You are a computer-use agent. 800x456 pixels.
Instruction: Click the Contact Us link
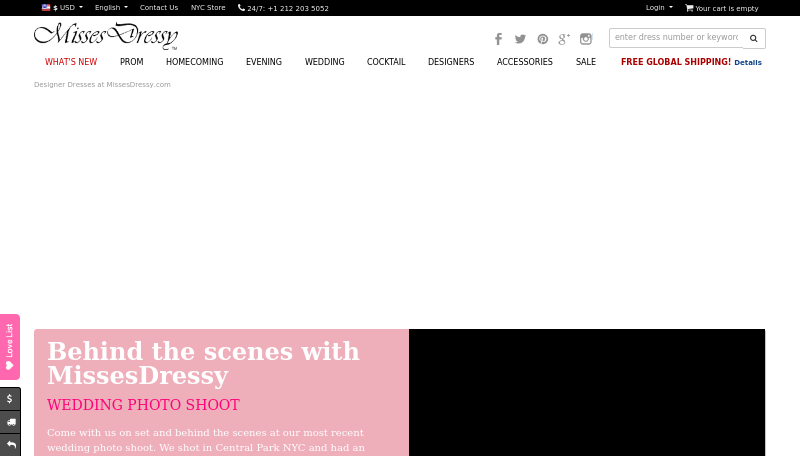point(159,8)
